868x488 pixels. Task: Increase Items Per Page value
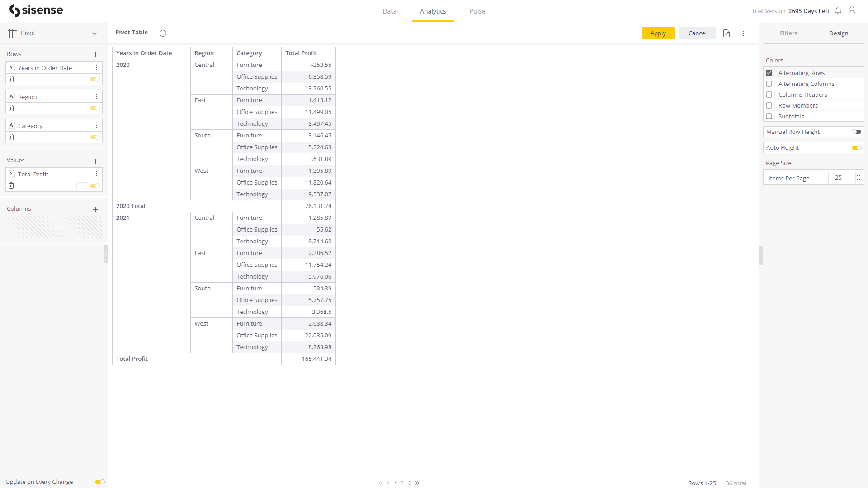click(859, 175)
